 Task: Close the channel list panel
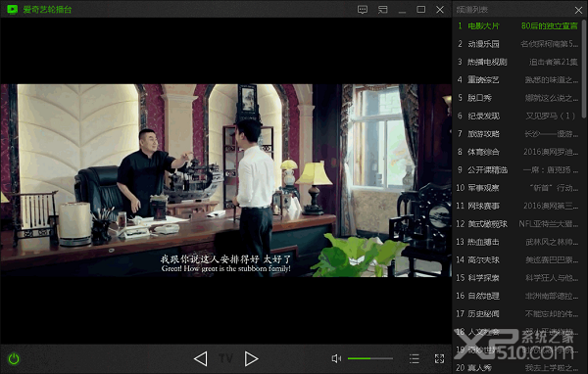(578, 10)
